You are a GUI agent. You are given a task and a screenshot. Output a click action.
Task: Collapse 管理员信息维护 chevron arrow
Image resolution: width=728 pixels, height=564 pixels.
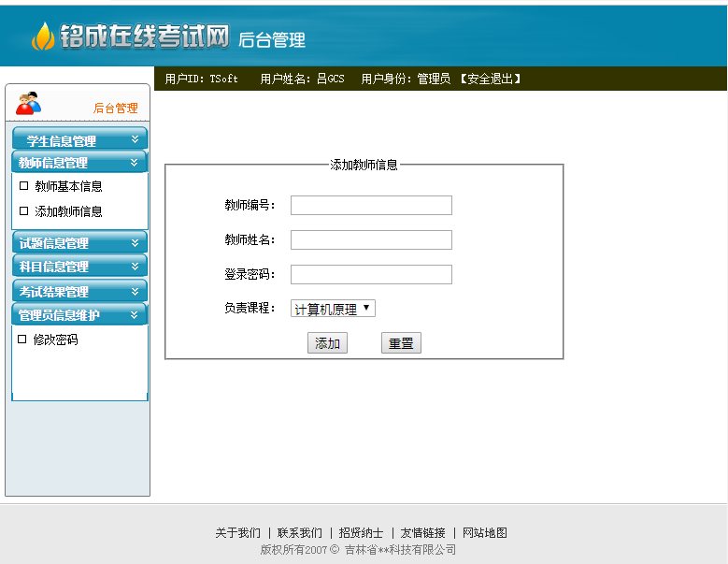(135, 314)
